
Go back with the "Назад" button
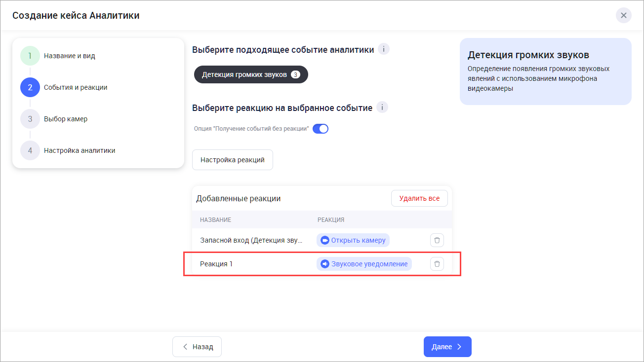[197, 347]
